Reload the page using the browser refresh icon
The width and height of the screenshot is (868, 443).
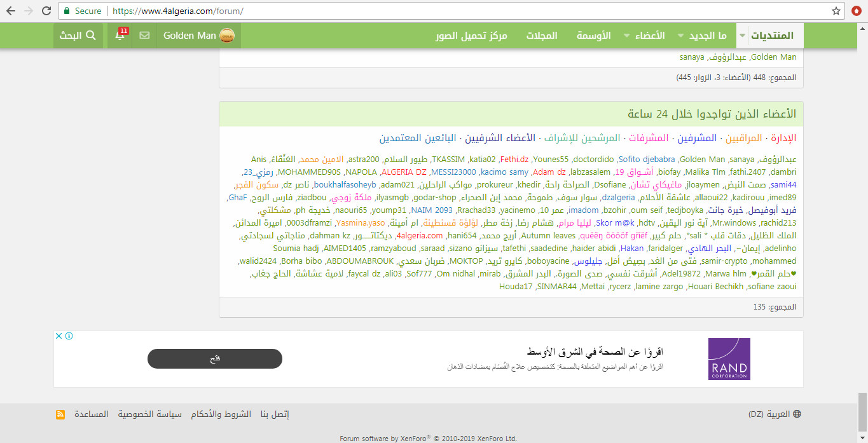(x=46, y=11)
